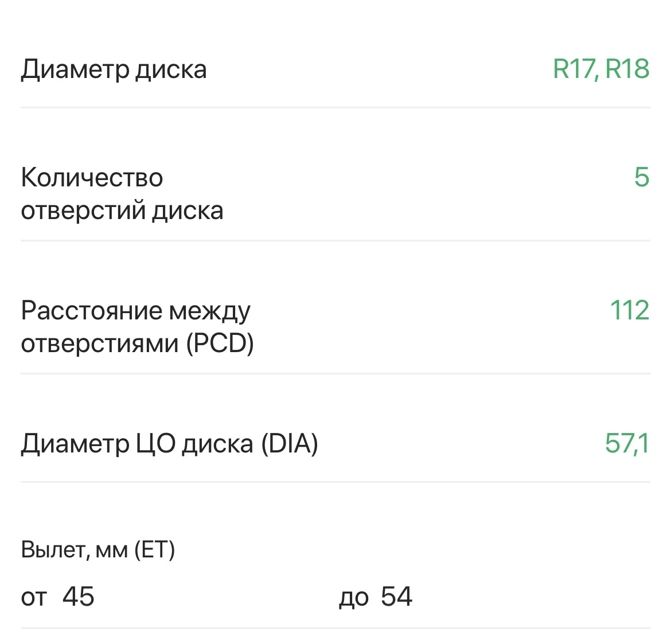The height and width of the screenshot is (644, 671).
Task: Tap the green DIA value 57,1
Action: pyautogui.click(x=627, y=444)
